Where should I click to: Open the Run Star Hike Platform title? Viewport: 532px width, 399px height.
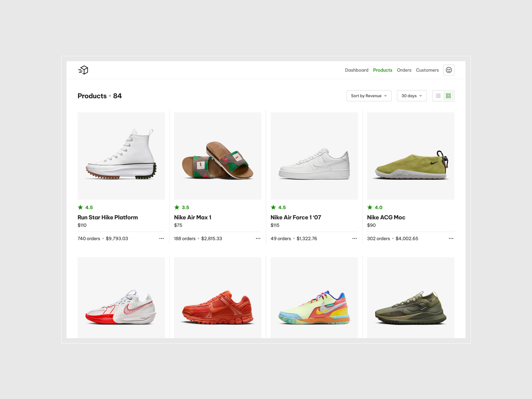pyautogui.click(x=108, y=217)
